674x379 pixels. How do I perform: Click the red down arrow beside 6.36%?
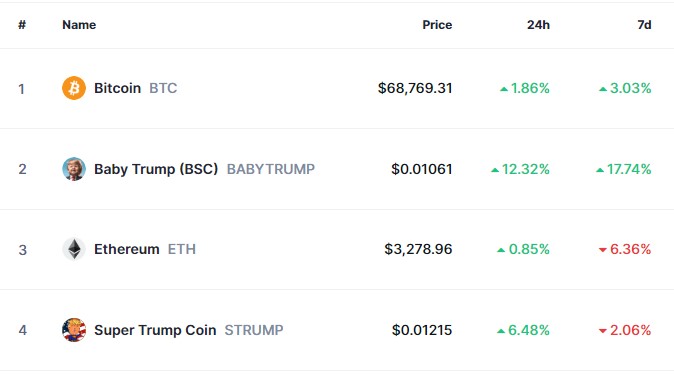click(603, 250)
